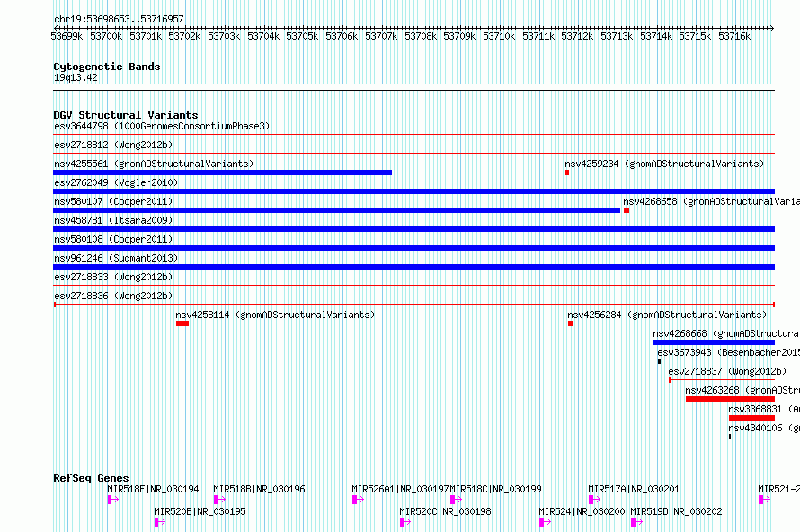Open the nsv580107 (Cooper2011) label
800x532 pixels.
coord(113,201)
